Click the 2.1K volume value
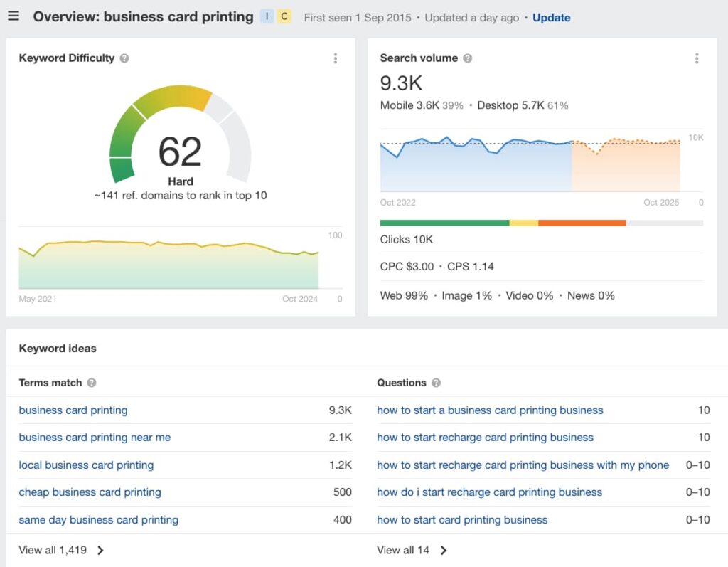Viewport: 728px width, 567px height. [x=341, y=438]
